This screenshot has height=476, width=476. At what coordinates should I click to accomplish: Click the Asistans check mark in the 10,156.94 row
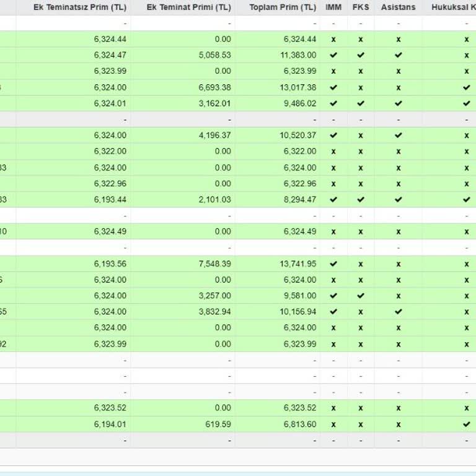click(x=399, y=312)
